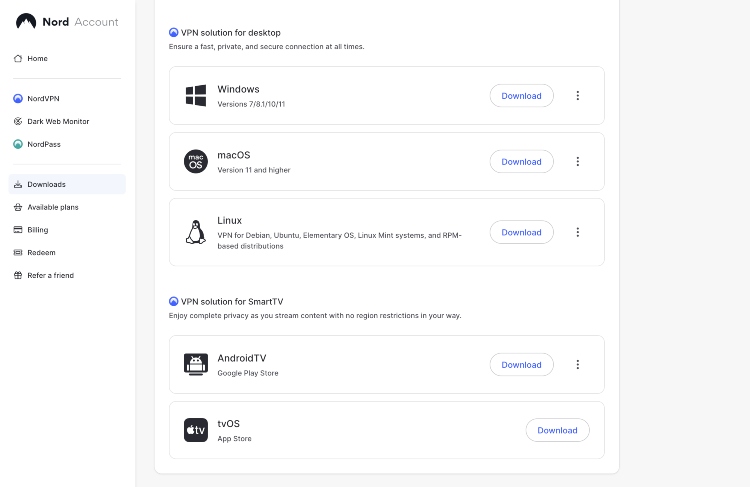Download NordVPN for macOS
750x487 pixels.
point(521,162)
